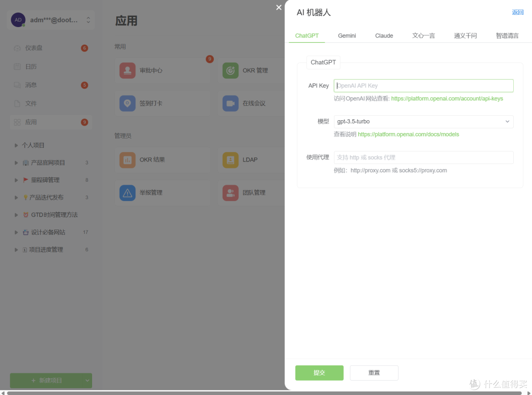Switch to the 通义千问 tab
The width and height of the screenshot is (532, 395).
coord(465,35)
